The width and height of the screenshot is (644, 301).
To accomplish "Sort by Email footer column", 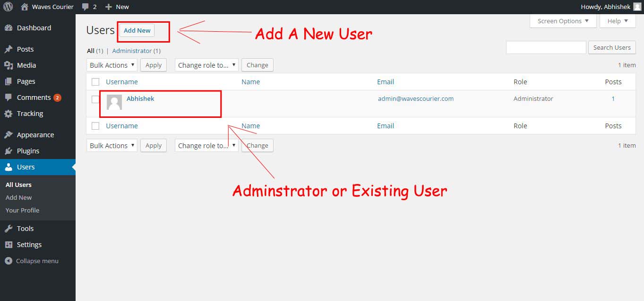I will pyautogui.click(x=386, y=126).
